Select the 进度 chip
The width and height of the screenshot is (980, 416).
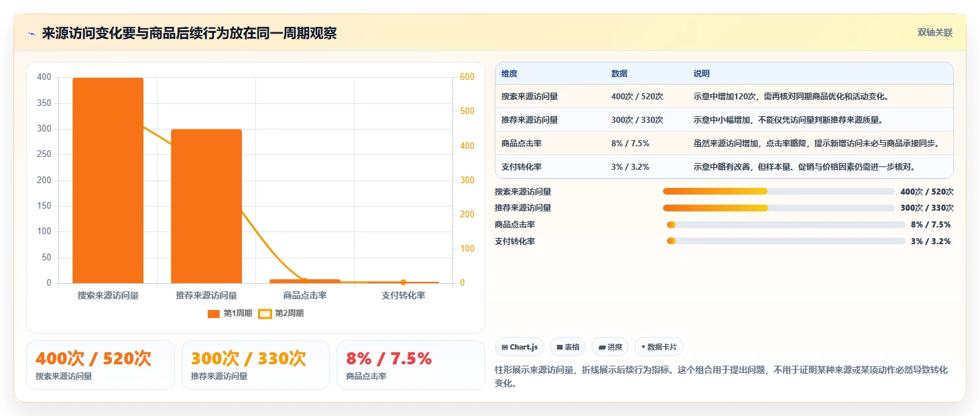click(x=610, y=347)
